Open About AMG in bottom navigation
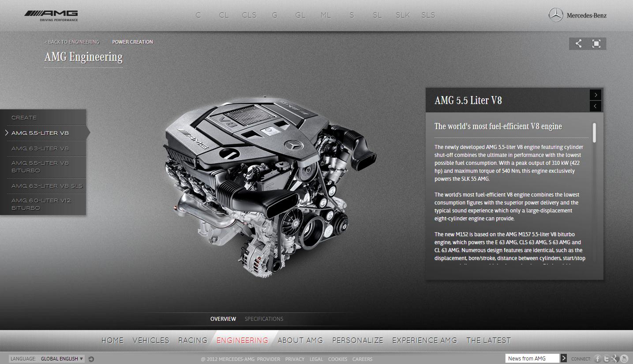The height and width of the screenshot is (364, 633). [300, 340]
